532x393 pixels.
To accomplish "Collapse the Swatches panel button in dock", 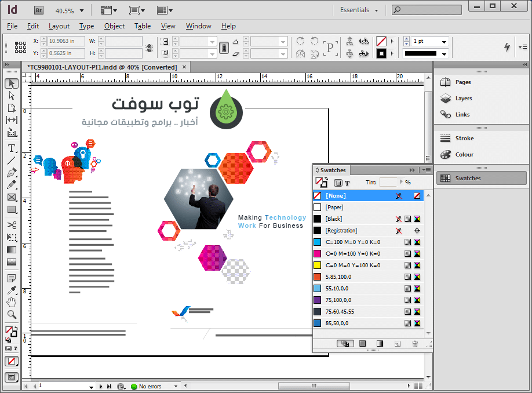I will click(481, 178).
